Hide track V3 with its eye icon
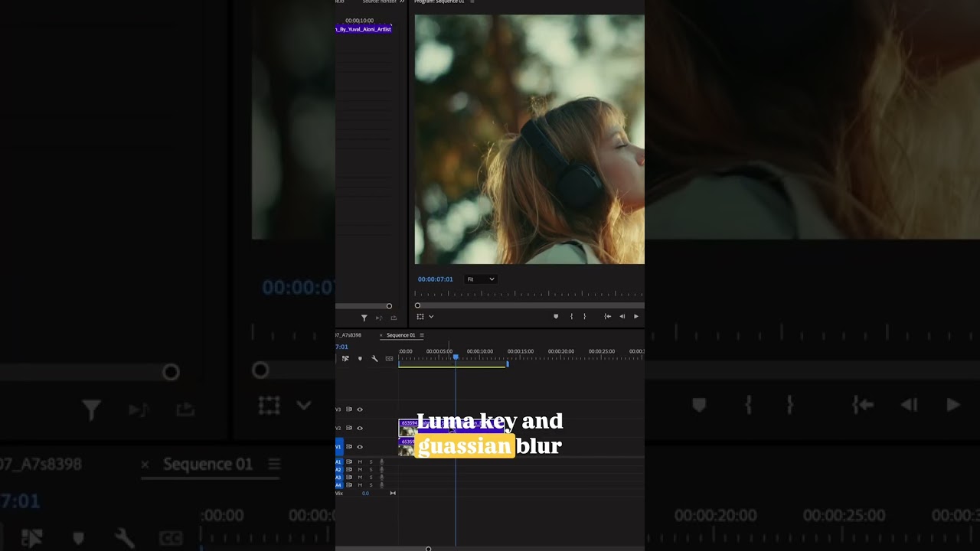 pos(360,409)
